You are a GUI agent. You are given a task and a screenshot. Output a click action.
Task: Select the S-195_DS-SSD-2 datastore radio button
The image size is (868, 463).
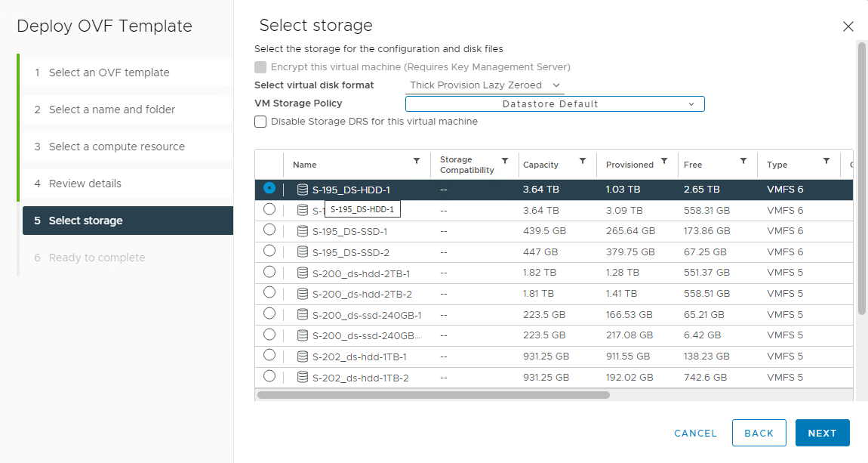point(269,251)
